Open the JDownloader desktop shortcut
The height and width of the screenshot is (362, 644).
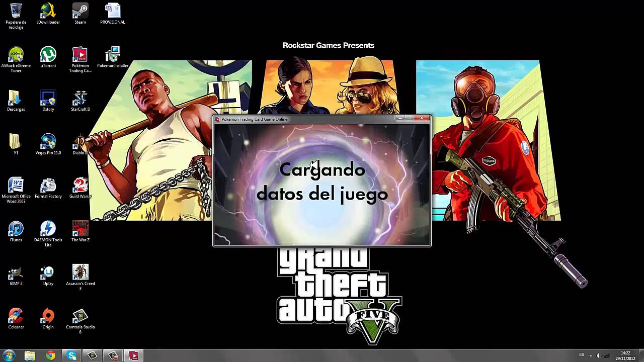(x=48, y=14)
